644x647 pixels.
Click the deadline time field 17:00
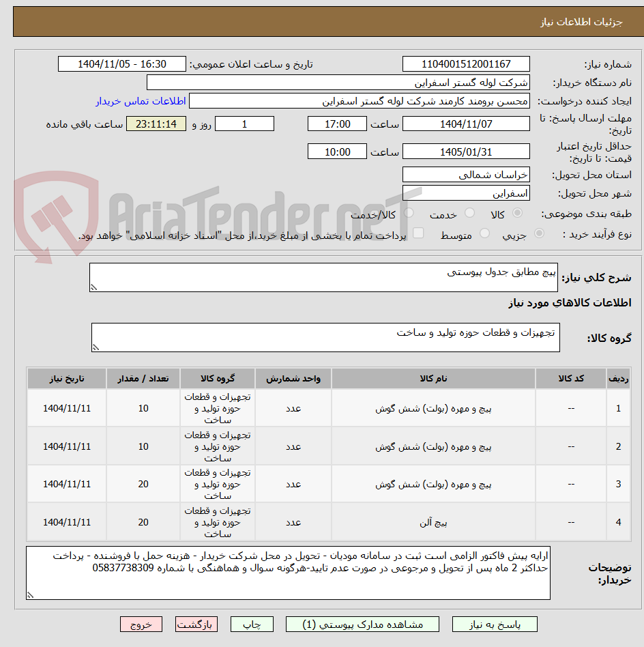(x=337, y=124)
